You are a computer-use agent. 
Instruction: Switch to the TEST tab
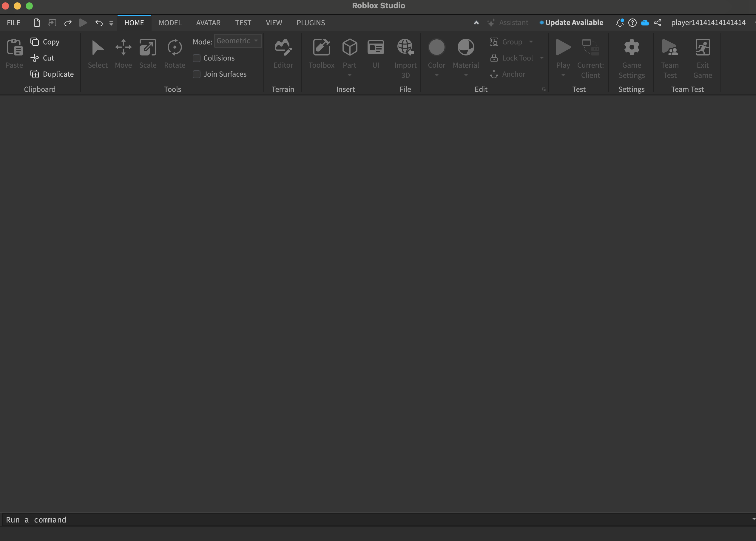click(x=243, y=23)
